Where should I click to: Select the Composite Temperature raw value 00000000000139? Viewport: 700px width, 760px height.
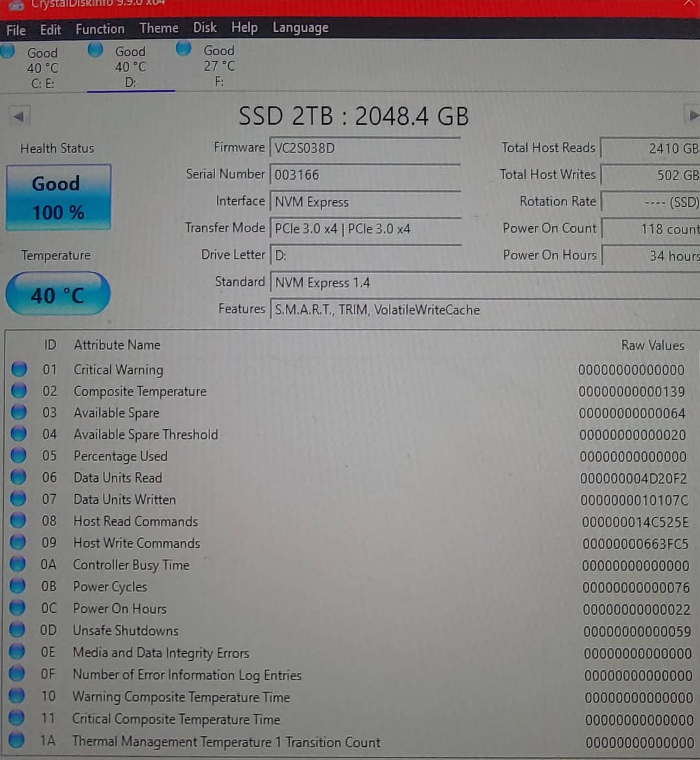click(632, 392)
